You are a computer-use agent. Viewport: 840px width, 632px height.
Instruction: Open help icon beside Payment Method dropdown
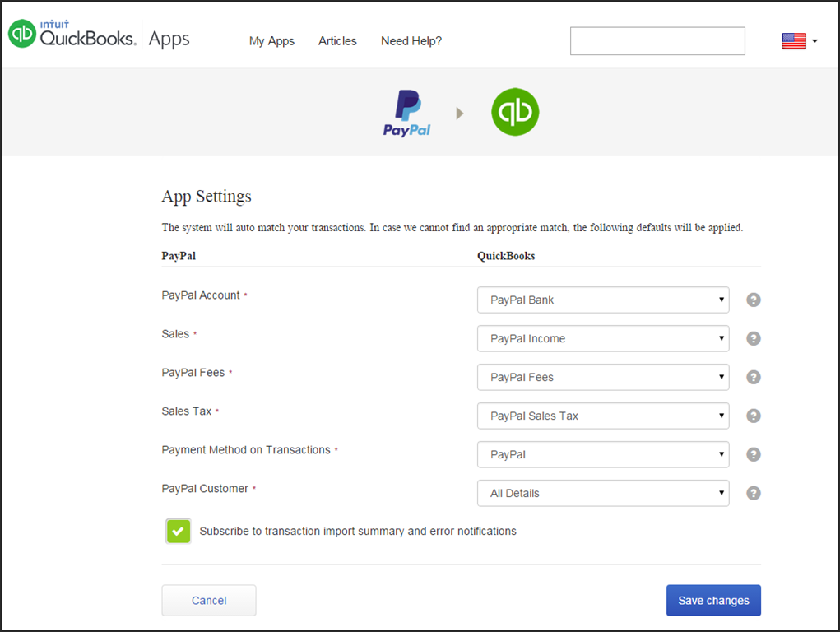754,454
